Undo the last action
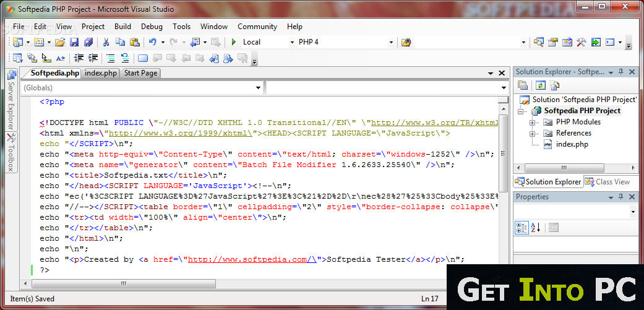 tap(153, 42)
